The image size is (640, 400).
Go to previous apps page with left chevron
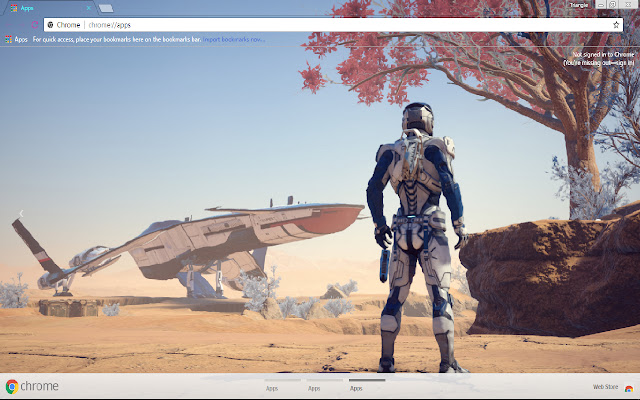coord(21,213)
